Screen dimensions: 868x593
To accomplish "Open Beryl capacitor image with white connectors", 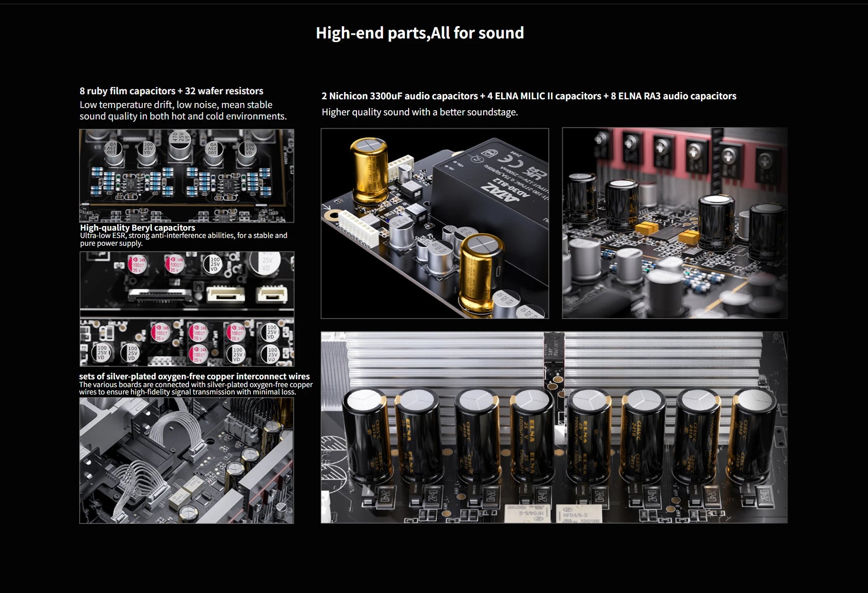I will pos(186,280).
